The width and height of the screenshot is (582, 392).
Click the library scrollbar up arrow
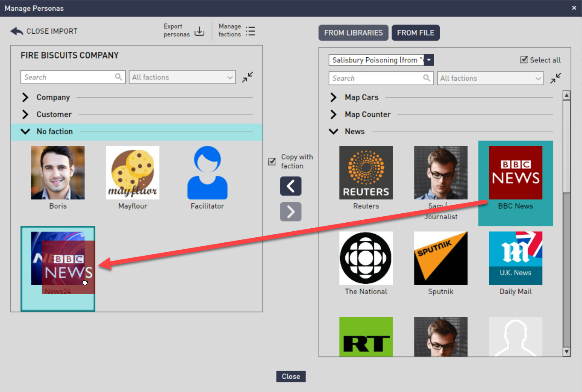point(567,95)
